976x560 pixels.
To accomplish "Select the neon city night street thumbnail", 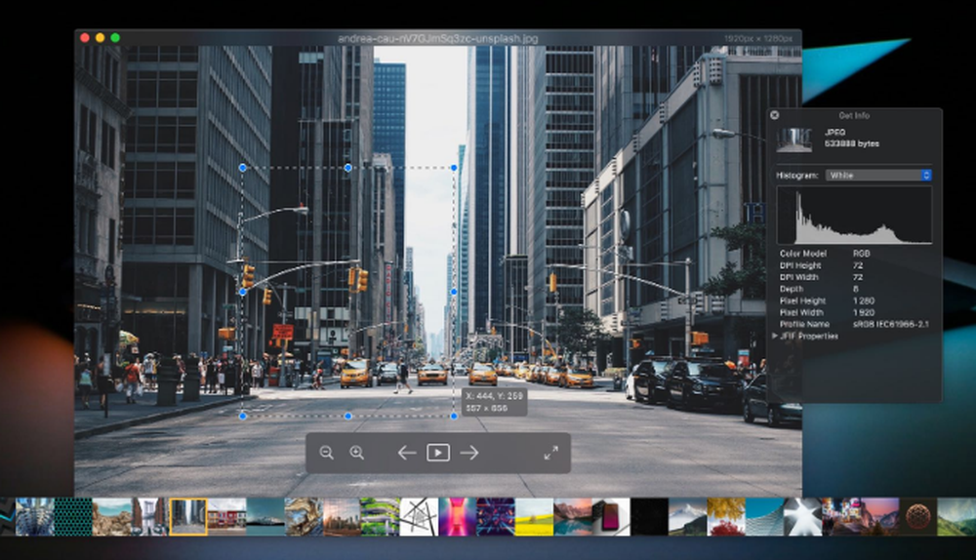I will 841,516.
